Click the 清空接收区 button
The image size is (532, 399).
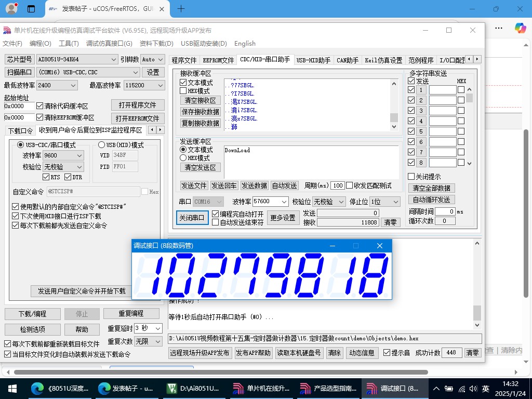(200, 100)
